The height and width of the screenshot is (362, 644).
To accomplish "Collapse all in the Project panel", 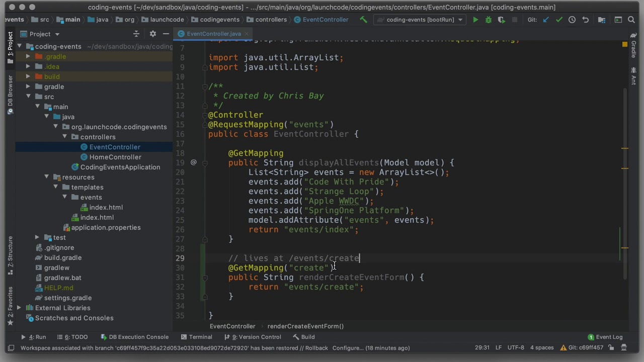I will tap(136, 34).
